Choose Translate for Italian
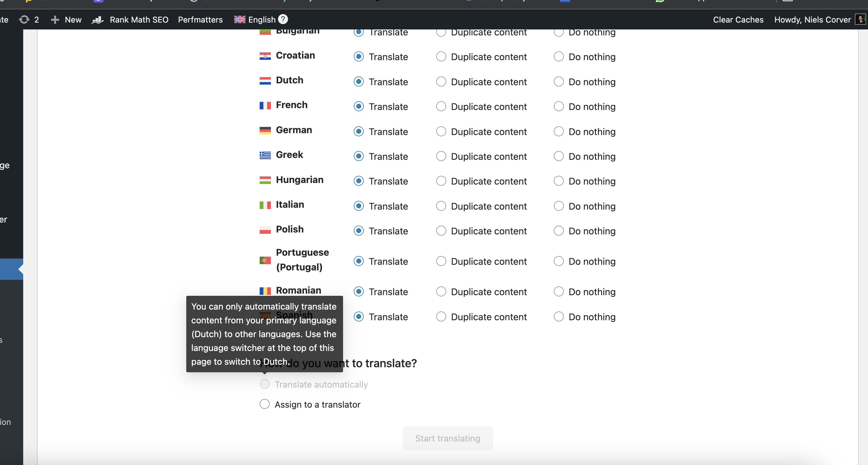Image resolution: width=868 pixels, height=465 pixels. 359,206
